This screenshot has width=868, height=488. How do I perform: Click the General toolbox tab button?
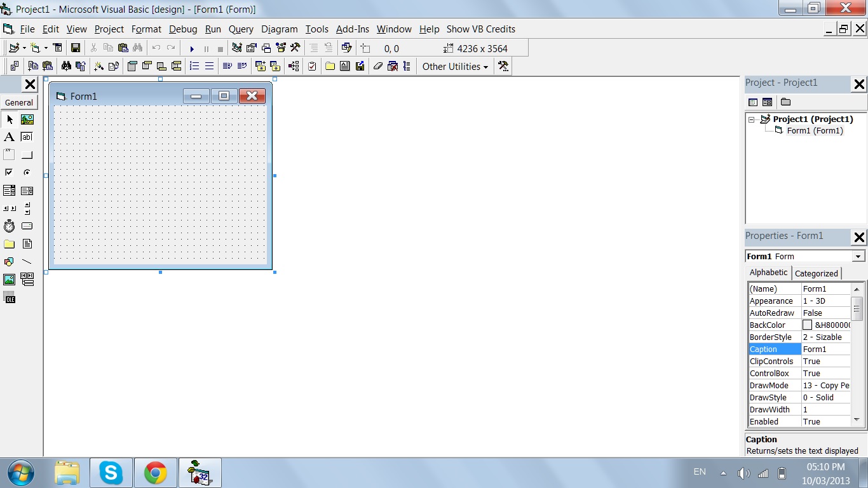coord(19,102)
